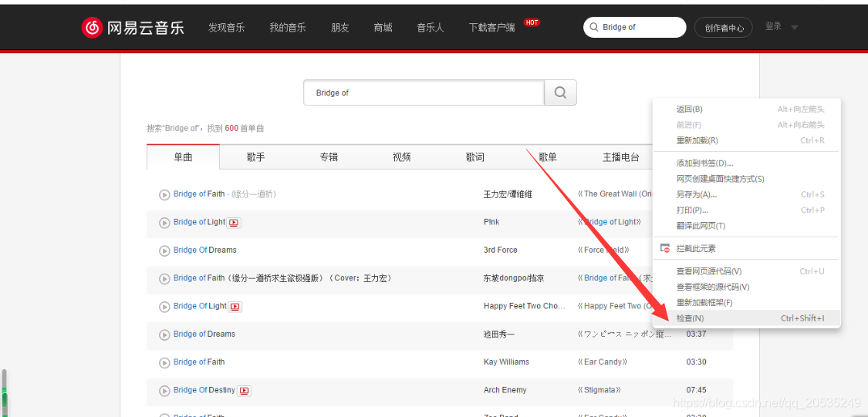The width and height of the screenshot is (868, 417).
Task: Open MV icon for Happy Feet Two Bridge Of Light
Action: tap(235, 306)
